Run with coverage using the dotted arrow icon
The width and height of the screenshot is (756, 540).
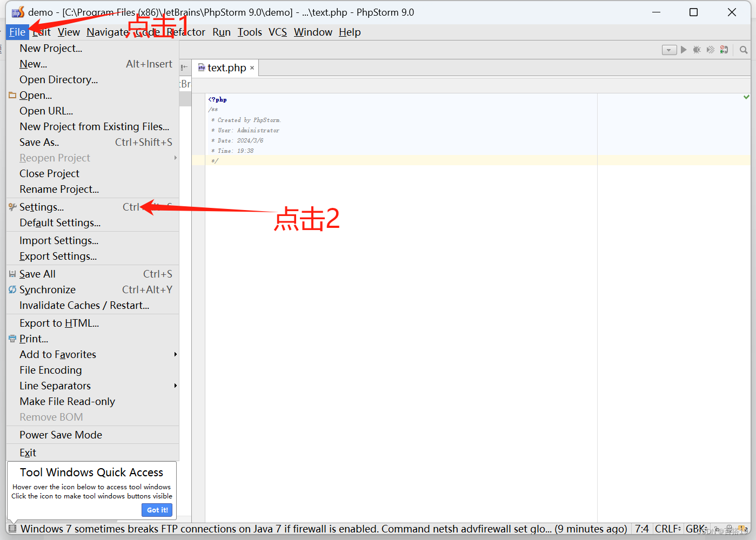tap(710, 50)
